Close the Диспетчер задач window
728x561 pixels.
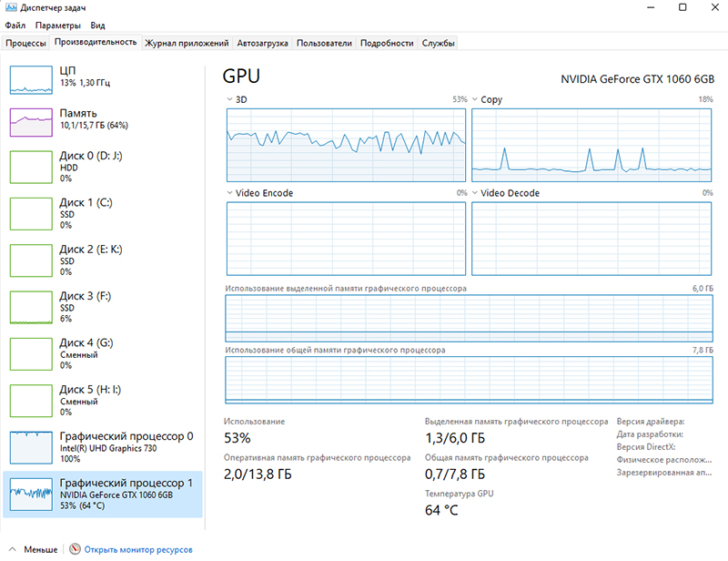pyautogui.click(x=715, y=7)
